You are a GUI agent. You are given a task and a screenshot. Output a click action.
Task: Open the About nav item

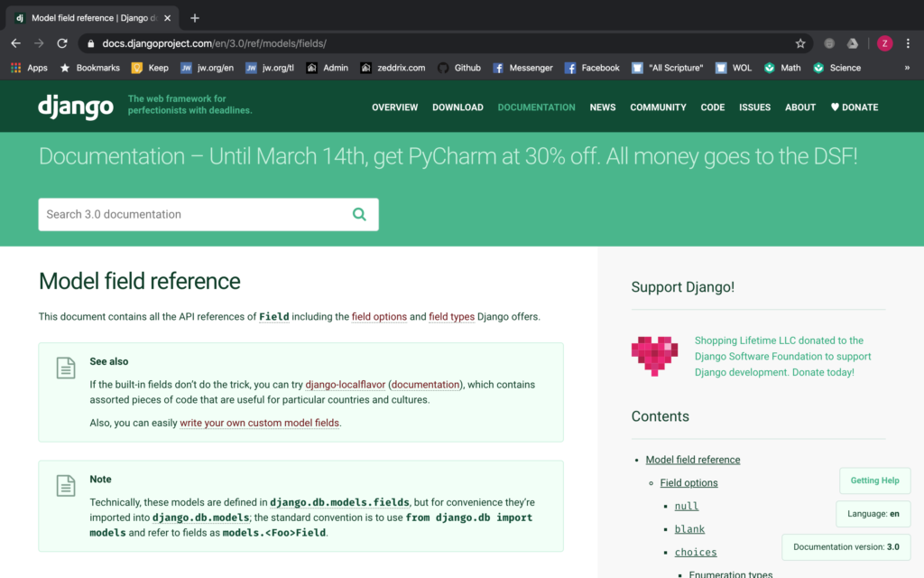pos(800,107)
